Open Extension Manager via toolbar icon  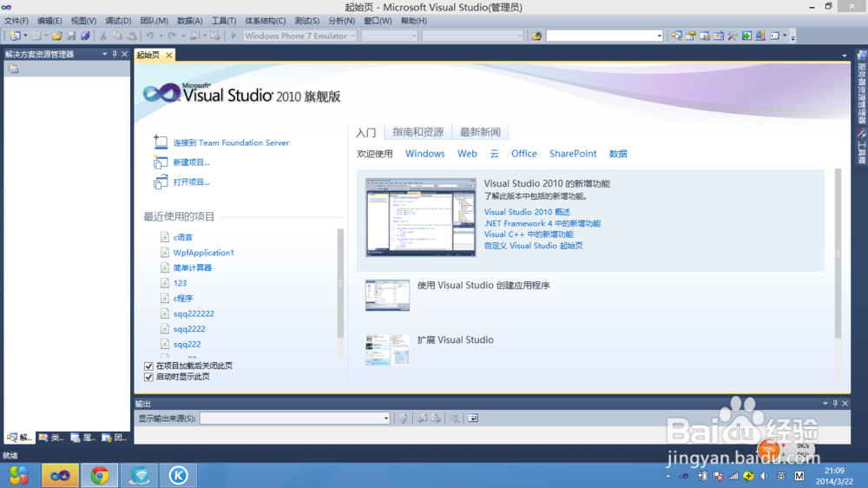(760, 36)
